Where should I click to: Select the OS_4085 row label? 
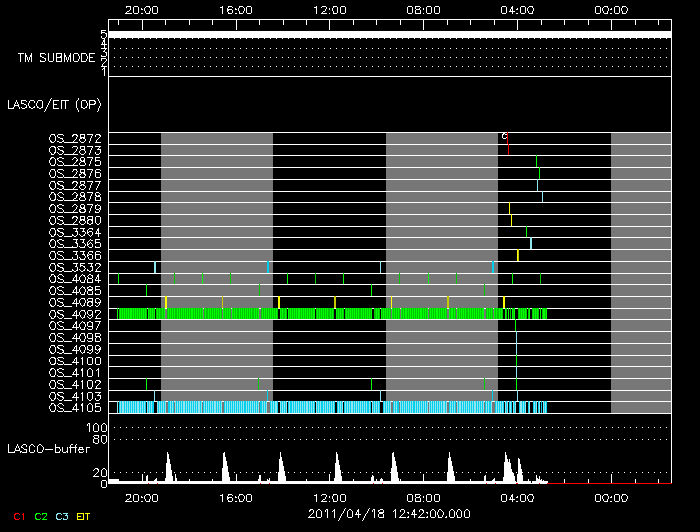tap(75, 291)
